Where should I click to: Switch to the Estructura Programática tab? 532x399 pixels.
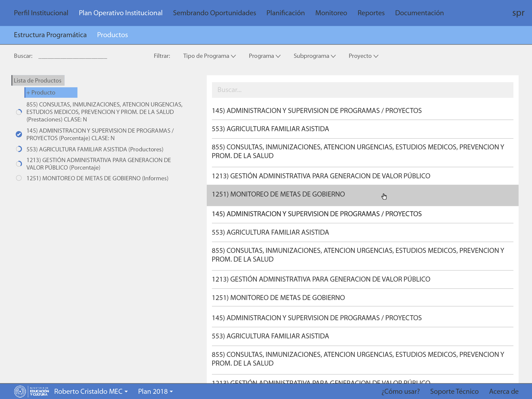coord(50,35)
